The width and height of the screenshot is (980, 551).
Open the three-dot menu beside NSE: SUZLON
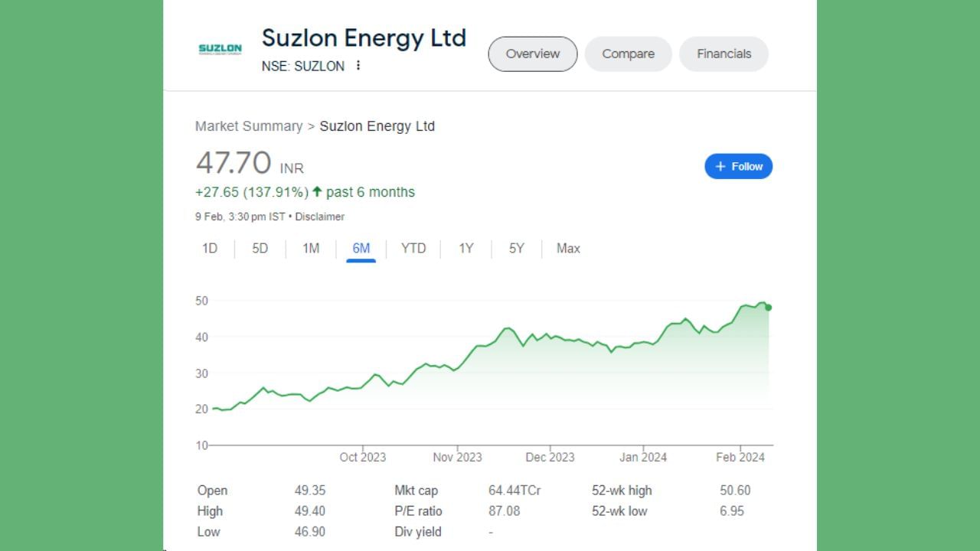(358, 66)
